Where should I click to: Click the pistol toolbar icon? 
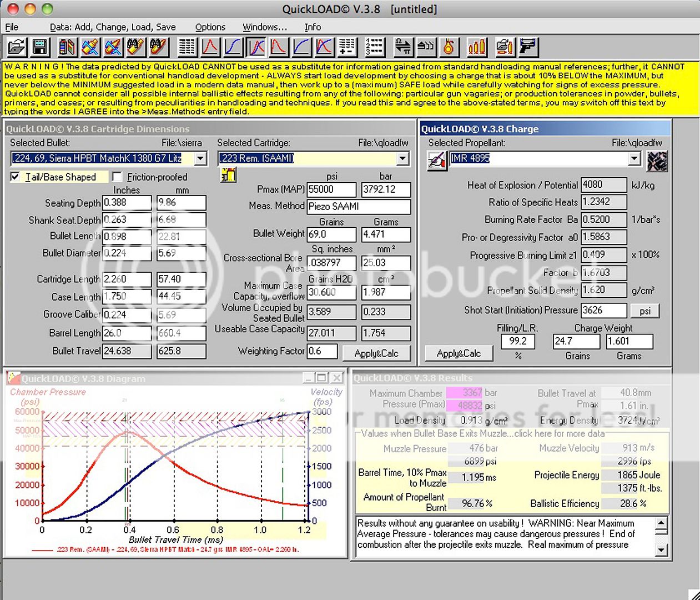[528, 47]
